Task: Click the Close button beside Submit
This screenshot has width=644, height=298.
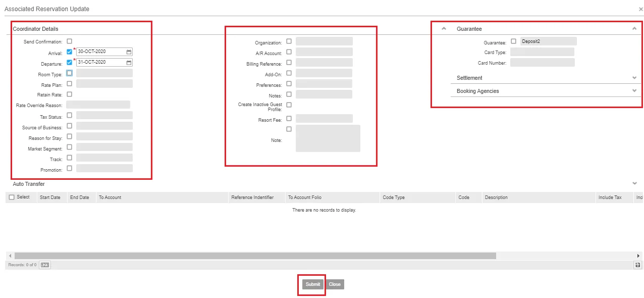Action: pyautogui.click(x=335, y=284)
